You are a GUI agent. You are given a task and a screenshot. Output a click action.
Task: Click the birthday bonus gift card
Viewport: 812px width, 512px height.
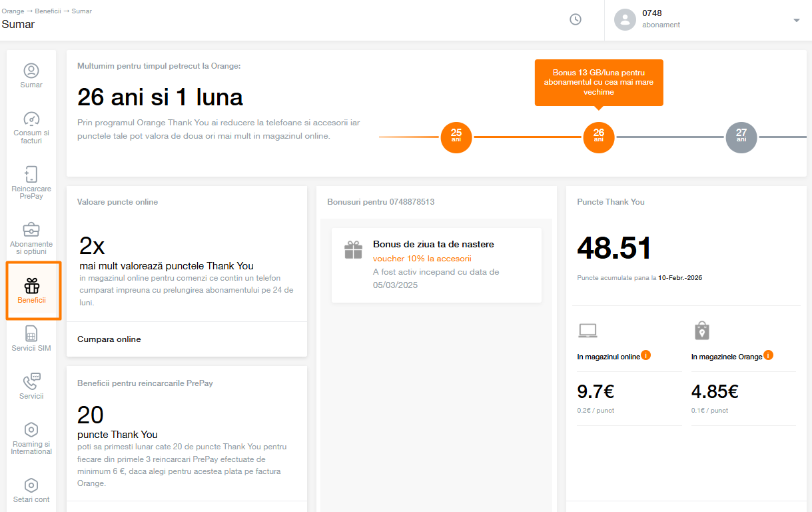point(436,265)
